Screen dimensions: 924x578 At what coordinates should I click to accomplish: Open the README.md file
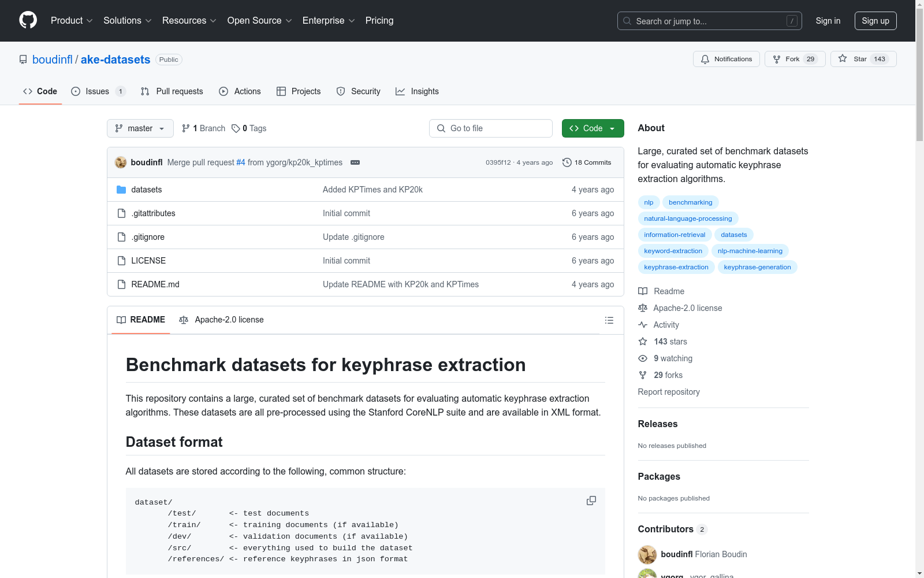click(x=155, y=284)
